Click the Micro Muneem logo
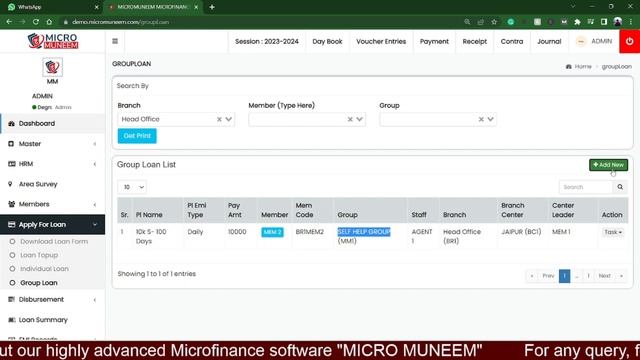Screen dimensions: 640x360 [53, 41]
